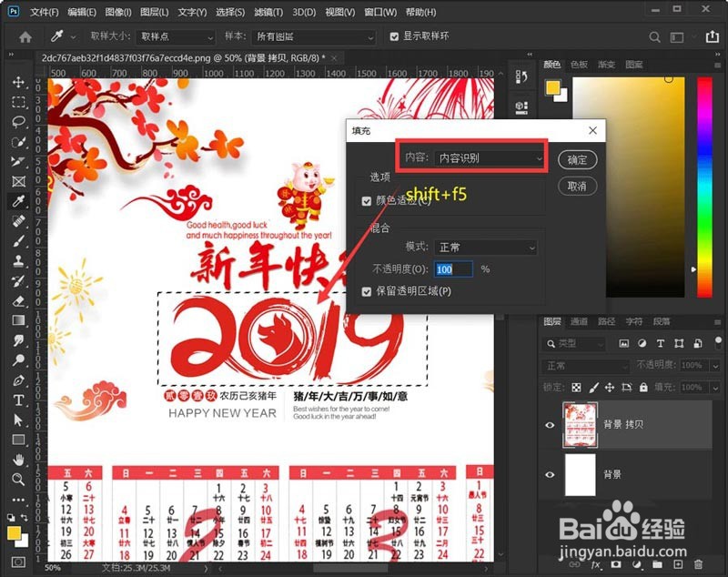Select the Move tool

pos(18,82)
